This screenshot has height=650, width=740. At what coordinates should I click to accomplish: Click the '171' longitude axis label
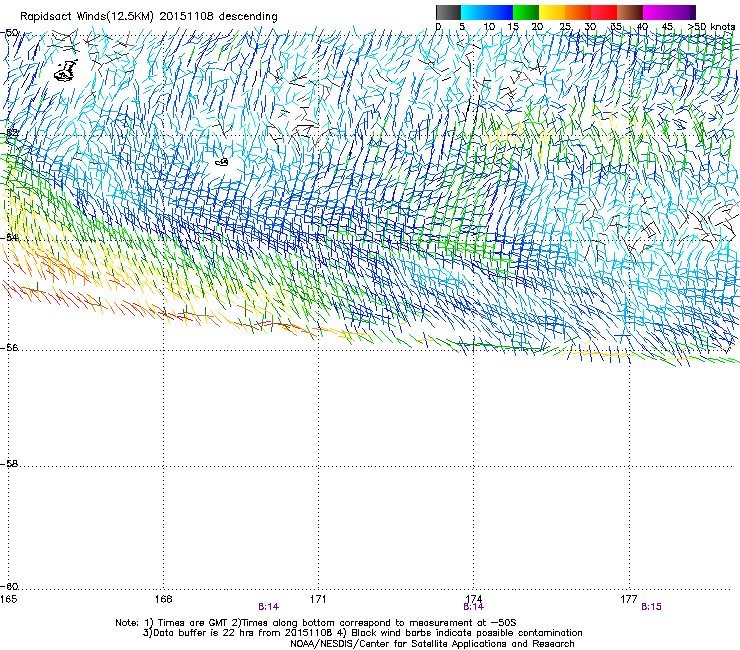tap(318, 599)
